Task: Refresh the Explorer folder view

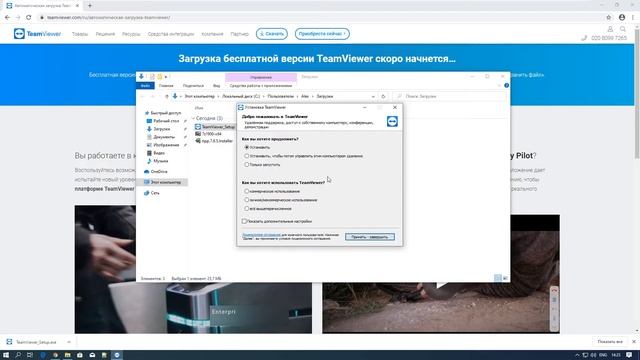Action: (383, 96)
